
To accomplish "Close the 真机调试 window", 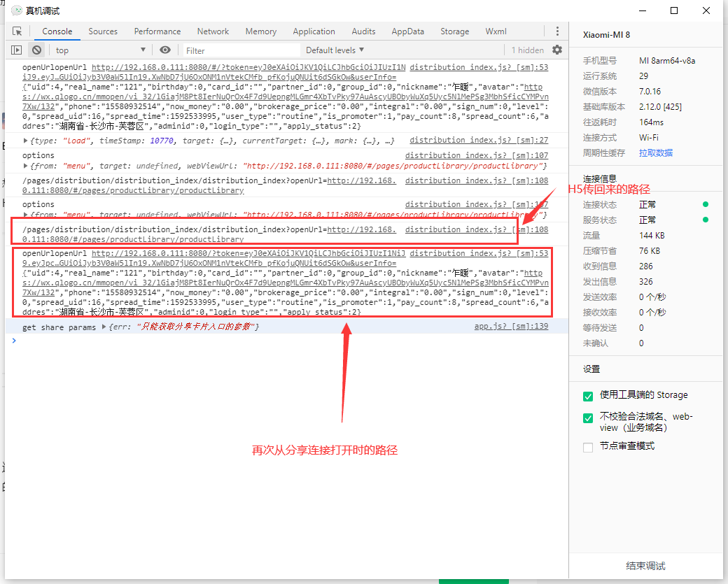I will pyautogui.click(x=706, y=10).
